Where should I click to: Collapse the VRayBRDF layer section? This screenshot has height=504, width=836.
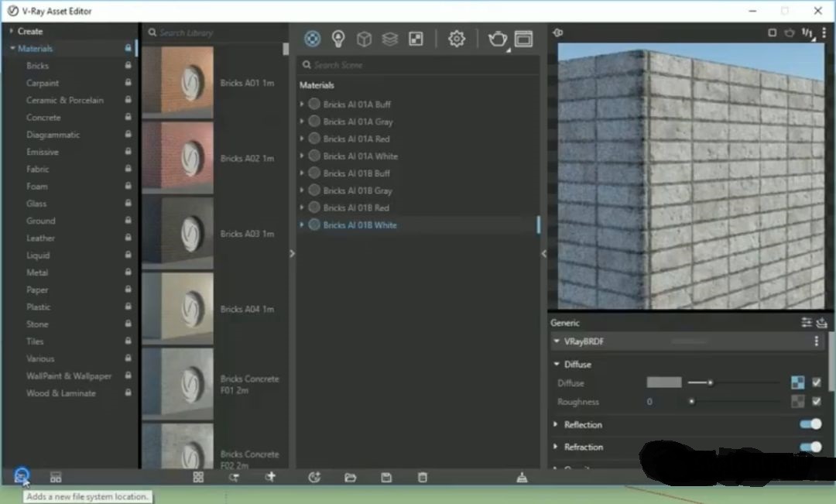click(557, 341)
